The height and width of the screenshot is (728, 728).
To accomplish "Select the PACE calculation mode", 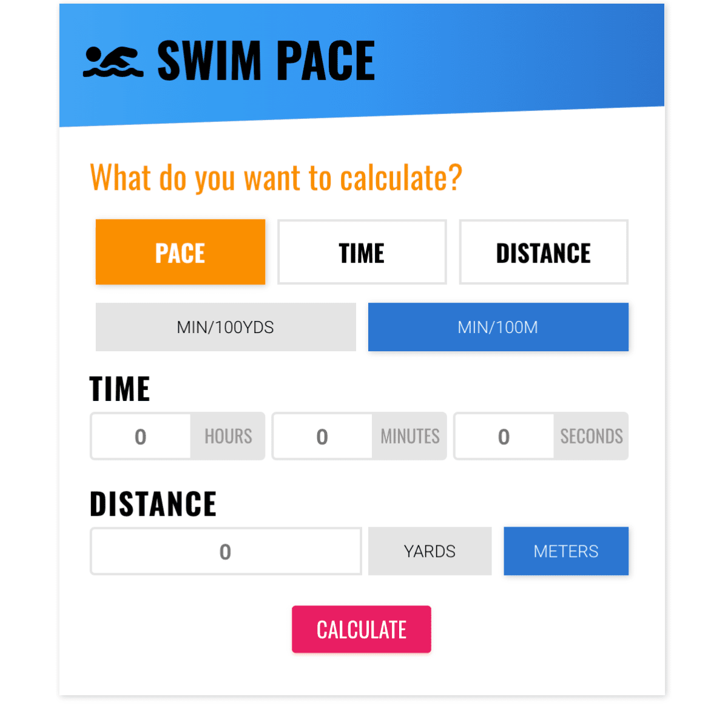I will [x=180, y=252].
